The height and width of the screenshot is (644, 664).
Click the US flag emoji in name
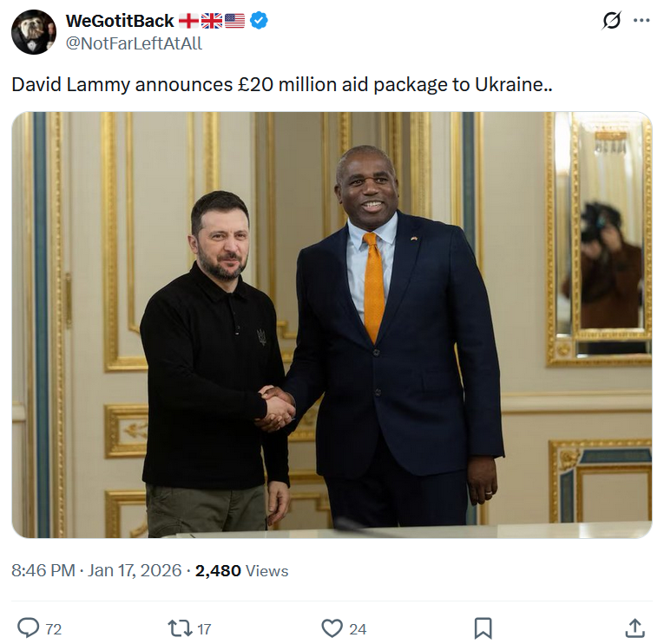tap(234, 21)
